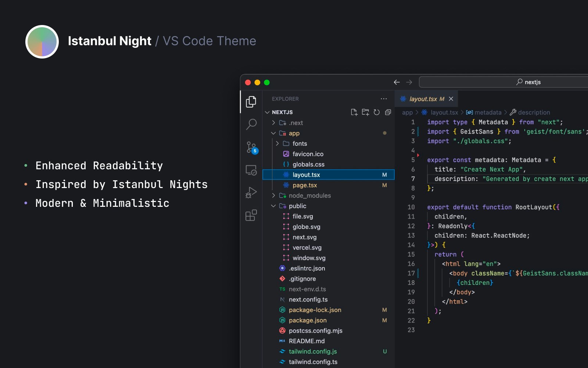Refresh the Explorer file tree
Image resolution: width=588 pixels, height=368 pixels.
[377, 112]
